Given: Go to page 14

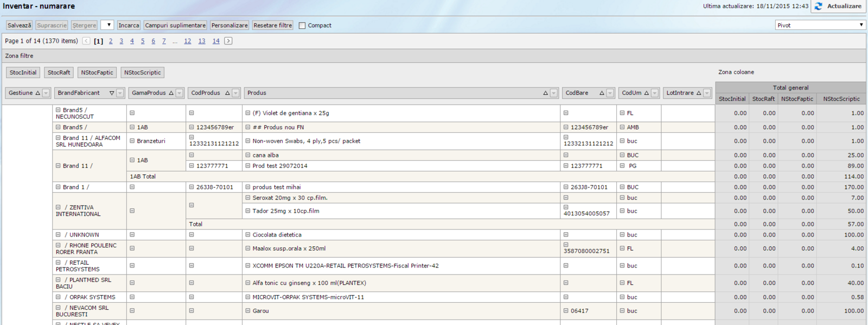Looking at the screenshot, I should [216, 41].
